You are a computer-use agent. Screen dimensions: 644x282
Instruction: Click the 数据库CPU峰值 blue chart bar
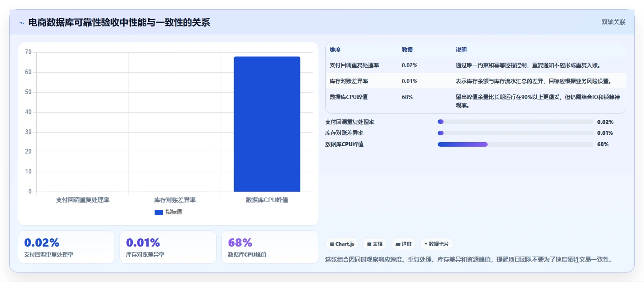tap(267, 124)
